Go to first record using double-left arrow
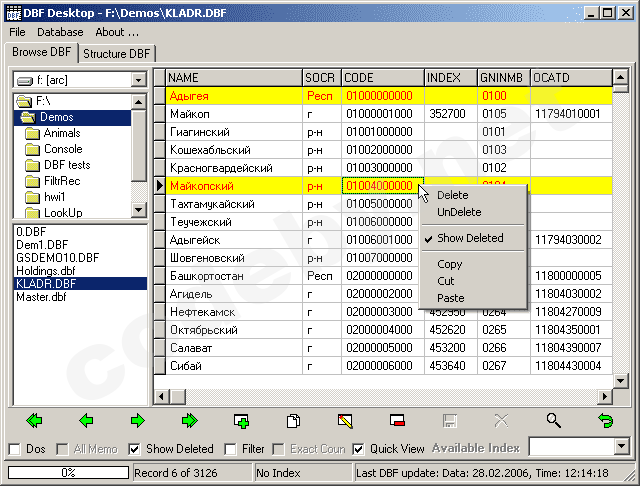This screenshot has height=486, width=640. (35, 421)
